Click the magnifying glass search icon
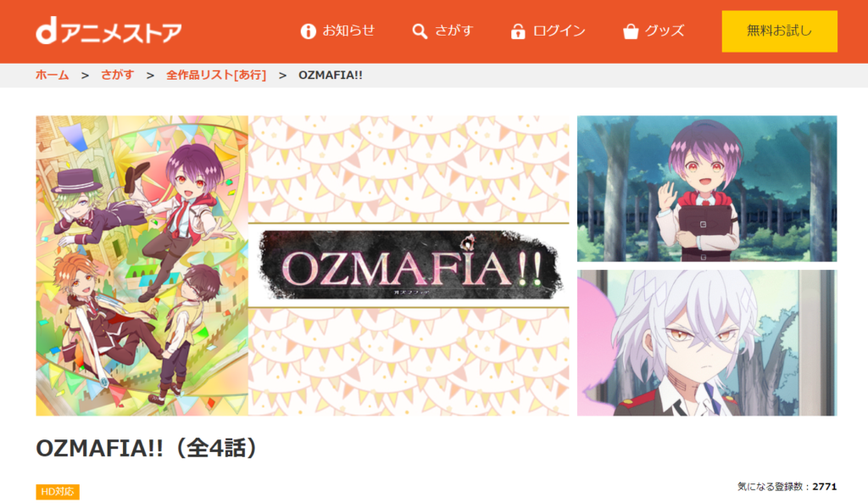 tap(420, 31)
